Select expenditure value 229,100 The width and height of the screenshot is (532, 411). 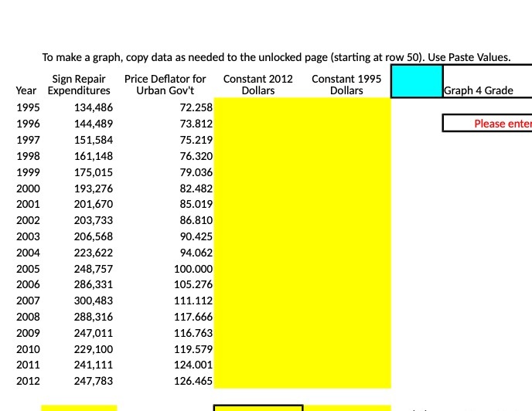[x=94, y=350]
